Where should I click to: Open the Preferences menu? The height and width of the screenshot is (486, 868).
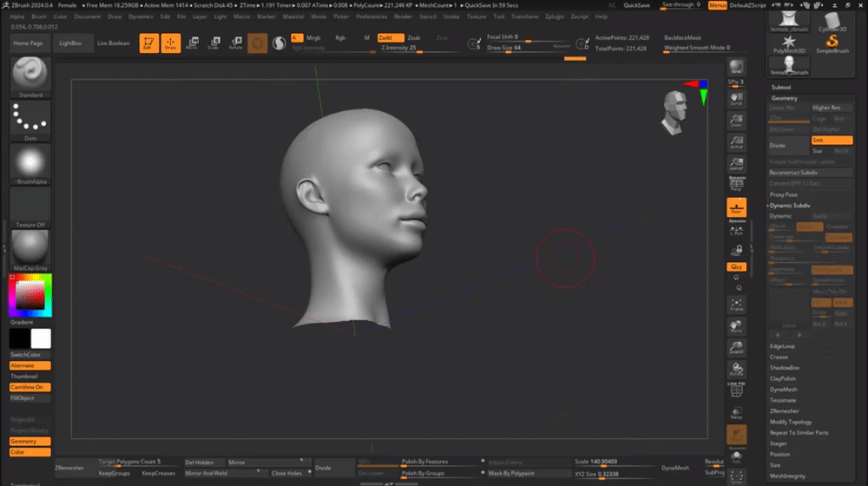pyautogui.click(x=372, y=16)
